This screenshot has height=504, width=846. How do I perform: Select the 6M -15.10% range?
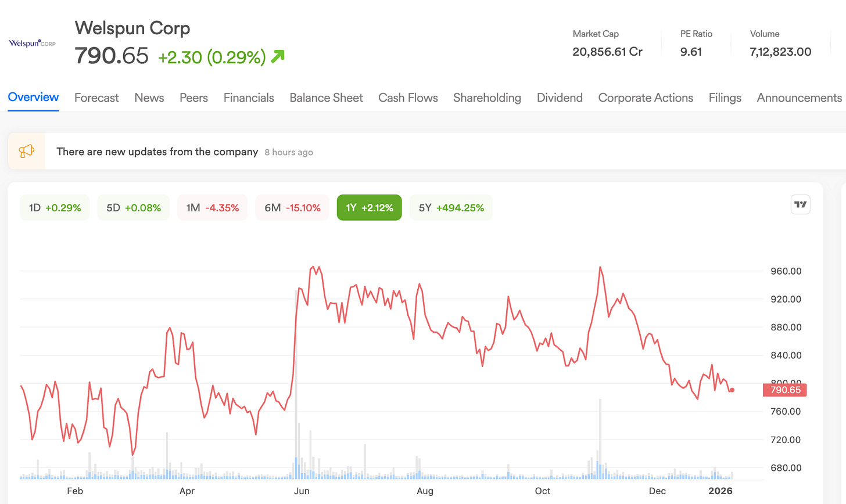click(292, 207)
